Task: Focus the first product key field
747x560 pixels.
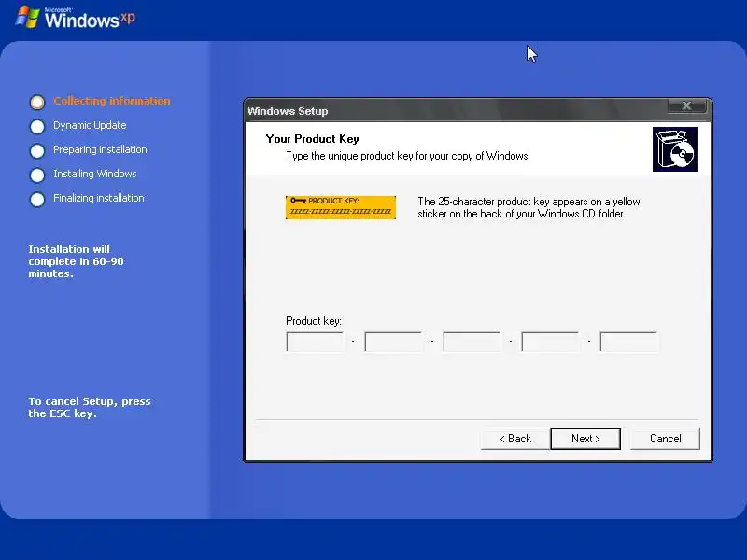Action: [315, 342]
